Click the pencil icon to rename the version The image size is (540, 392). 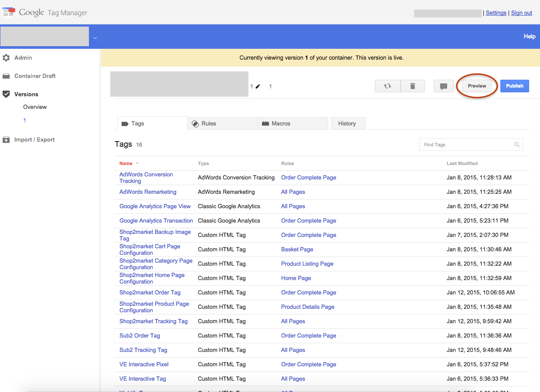(x=258, y=86)
